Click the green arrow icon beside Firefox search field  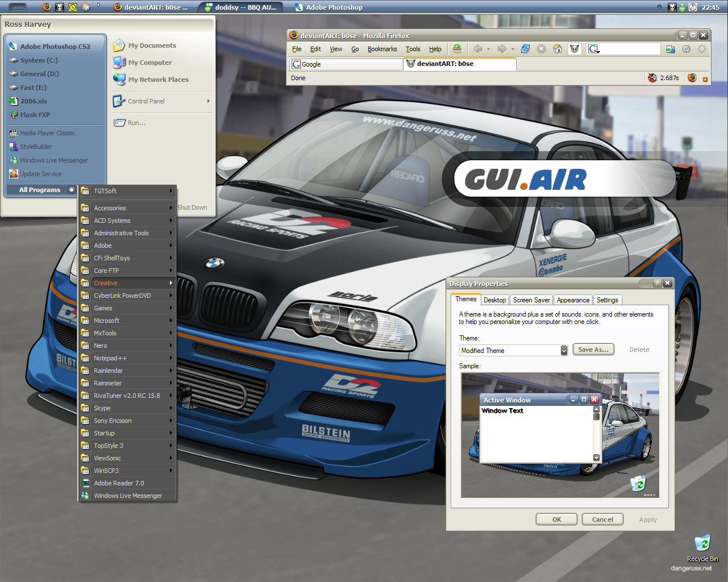671,49
